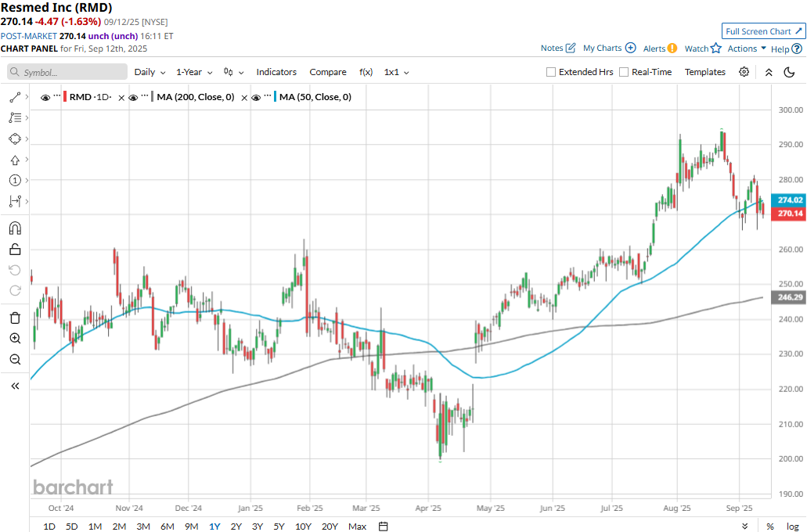Toggle magnet snap mode
Image resolution: width=807 pixels, height=532 pixels.
(15, 228)
